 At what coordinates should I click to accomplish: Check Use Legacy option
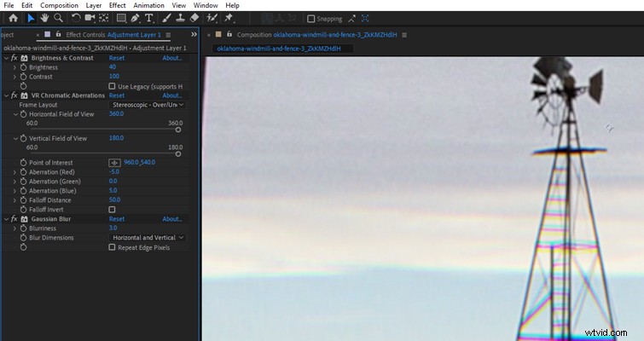click(112, 86)
